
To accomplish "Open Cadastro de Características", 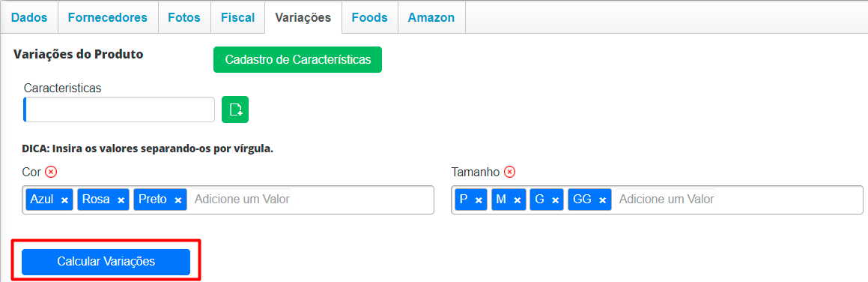I will 298,60.
